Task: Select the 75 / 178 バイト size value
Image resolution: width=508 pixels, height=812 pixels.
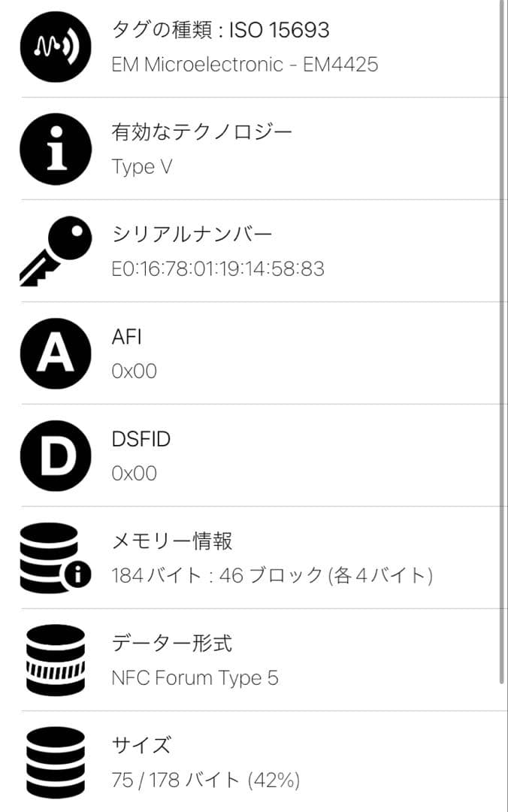Action: [205, 780]
